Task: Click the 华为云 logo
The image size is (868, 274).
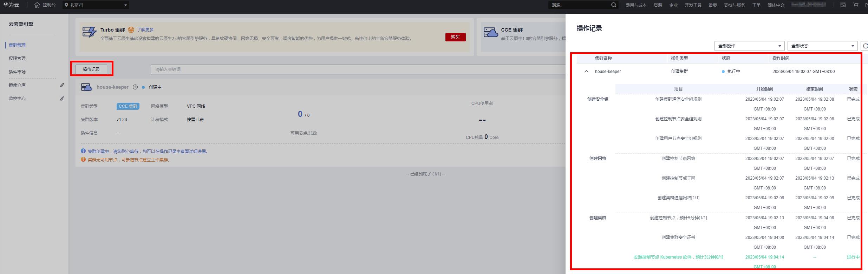Action: coord(11,5)
